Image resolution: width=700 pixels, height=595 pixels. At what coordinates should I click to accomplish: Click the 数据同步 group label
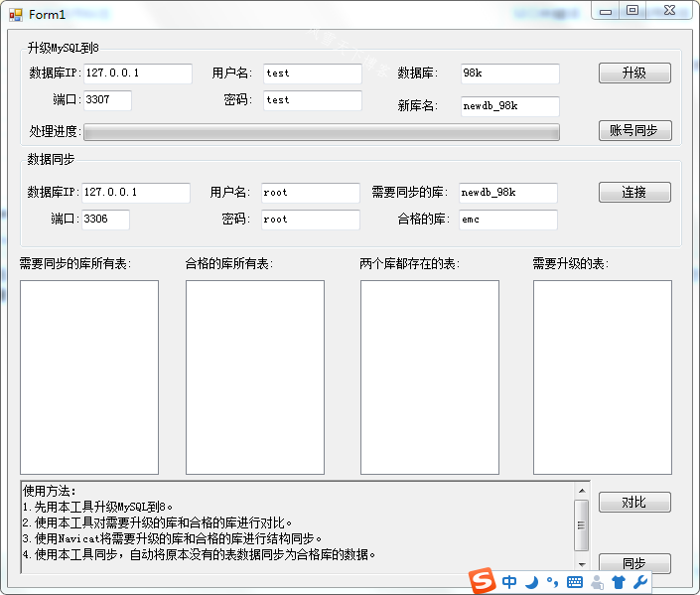click(x=51, y=159)
